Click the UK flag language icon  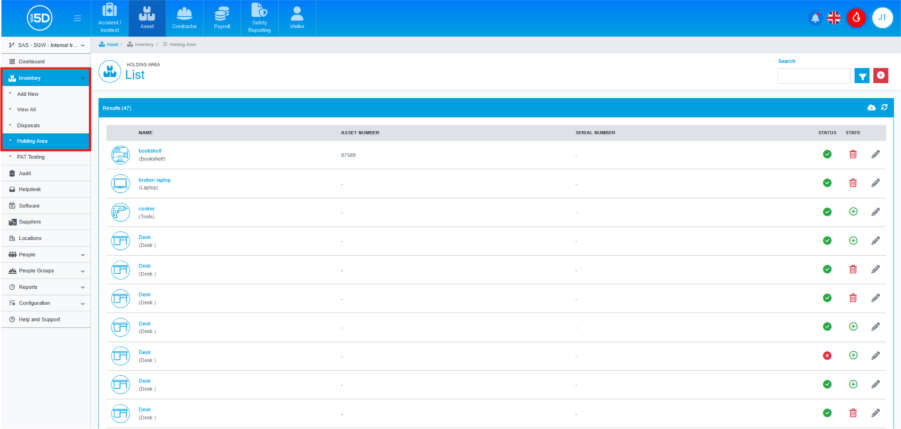pyautogui.click(x=835, y=18)
